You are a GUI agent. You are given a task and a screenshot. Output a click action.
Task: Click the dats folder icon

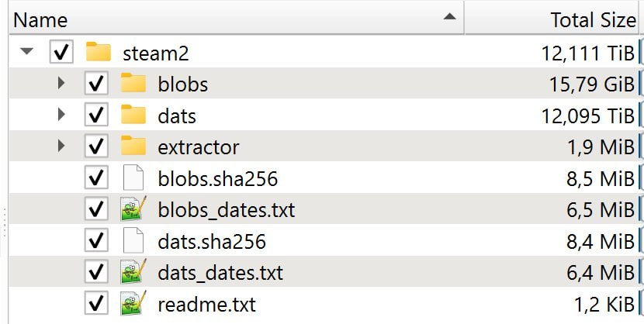click(133, 115)
